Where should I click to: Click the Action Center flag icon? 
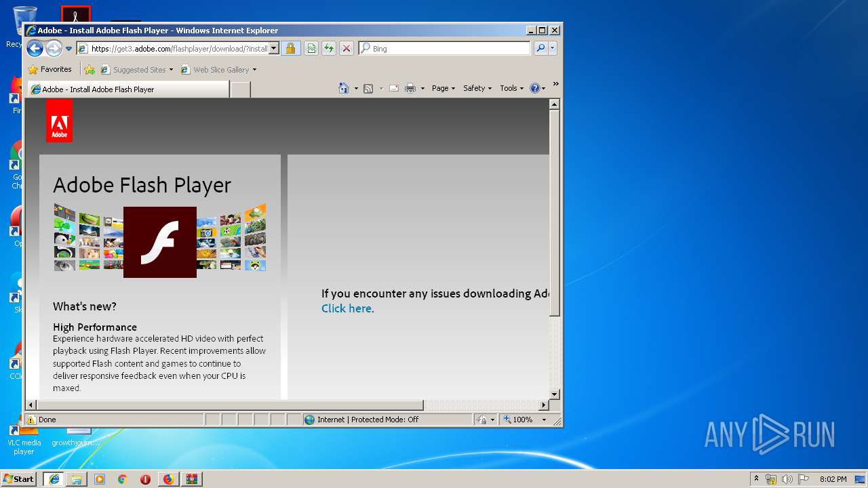point(804,479)
